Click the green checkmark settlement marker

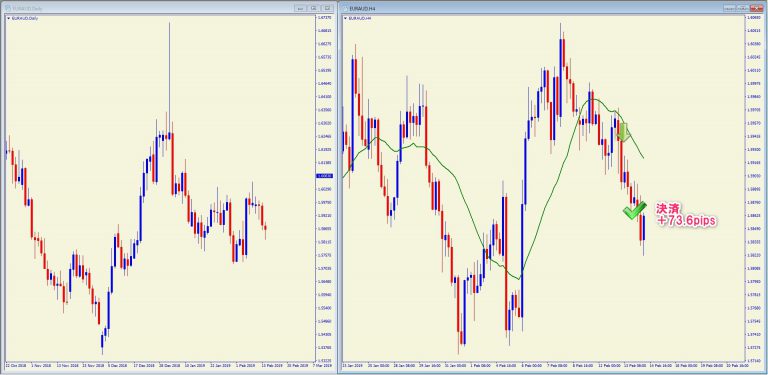pos(634,211)
